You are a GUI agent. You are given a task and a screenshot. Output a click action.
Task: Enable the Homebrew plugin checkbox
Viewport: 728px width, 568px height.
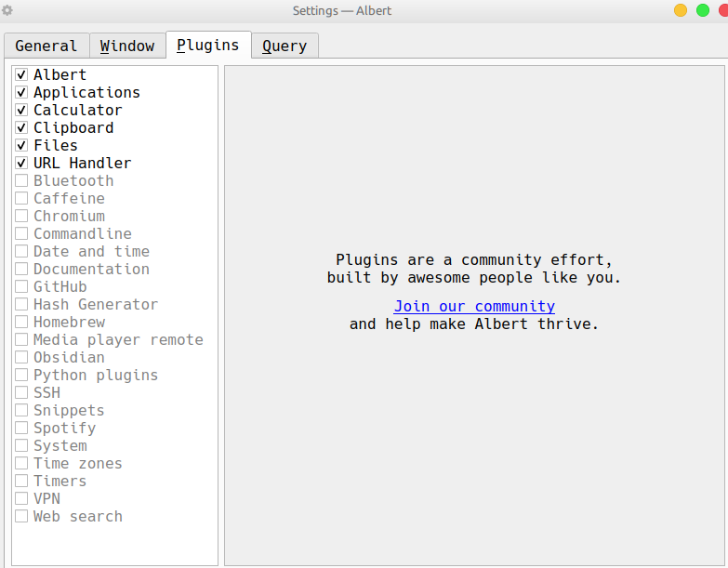[x=21, y=322]
